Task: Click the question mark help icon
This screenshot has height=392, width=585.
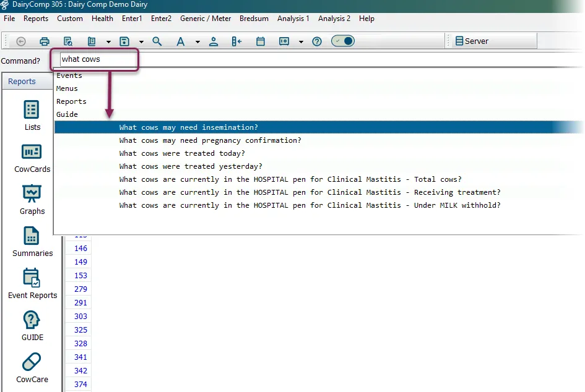Action: coord(317,41)
